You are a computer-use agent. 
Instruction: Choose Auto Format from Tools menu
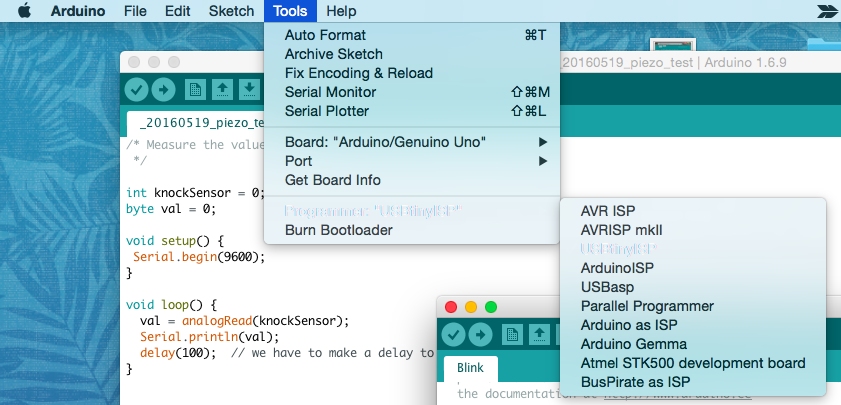click(x=411, y=35)
